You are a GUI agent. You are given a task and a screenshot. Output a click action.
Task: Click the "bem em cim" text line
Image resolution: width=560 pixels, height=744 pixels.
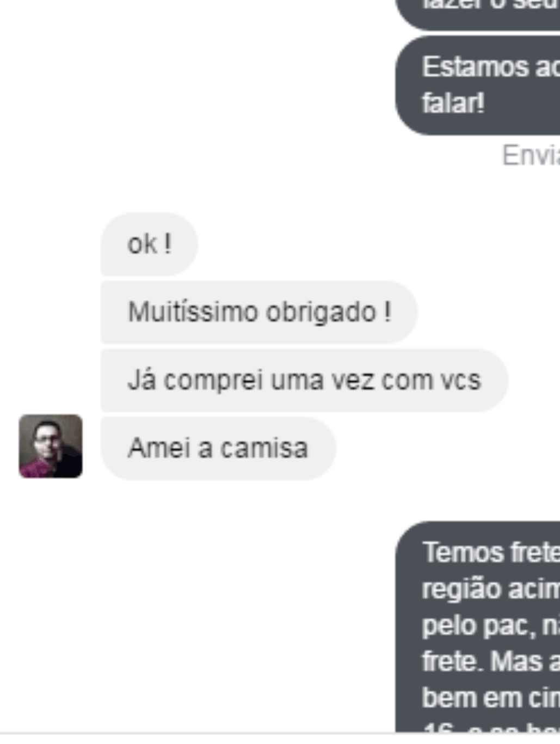(x=491, y=697)
